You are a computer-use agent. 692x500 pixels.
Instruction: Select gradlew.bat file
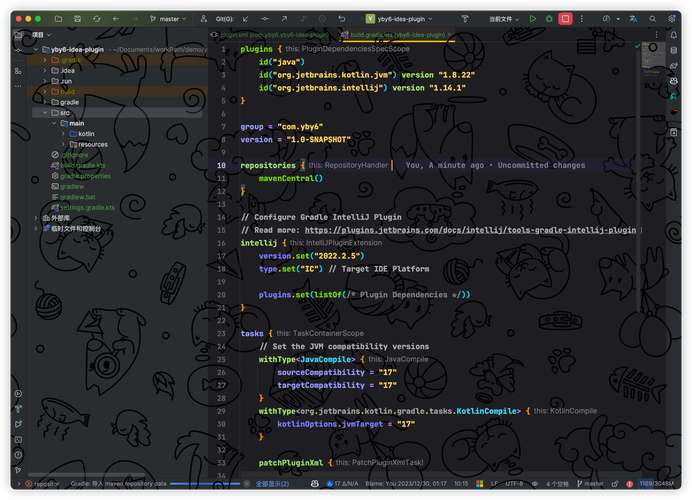click(x=73, y=197)
